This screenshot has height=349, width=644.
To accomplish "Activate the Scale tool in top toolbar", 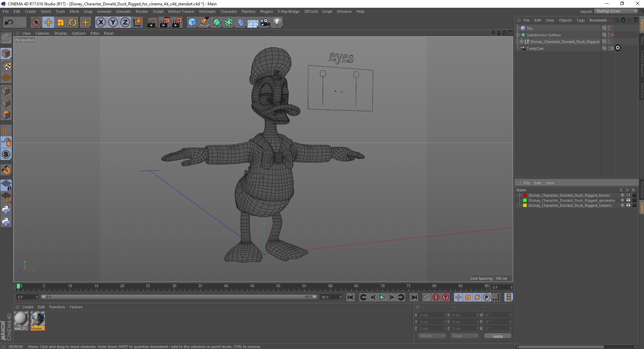I will pos(61,23).
